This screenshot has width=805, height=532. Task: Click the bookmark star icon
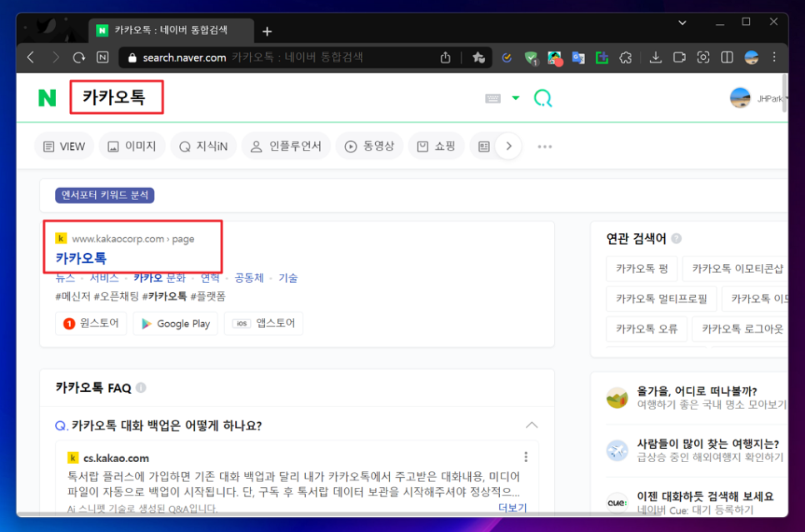[478, 57]
